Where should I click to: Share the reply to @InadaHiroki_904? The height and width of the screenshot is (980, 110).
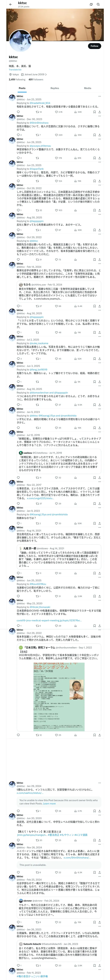99,112
